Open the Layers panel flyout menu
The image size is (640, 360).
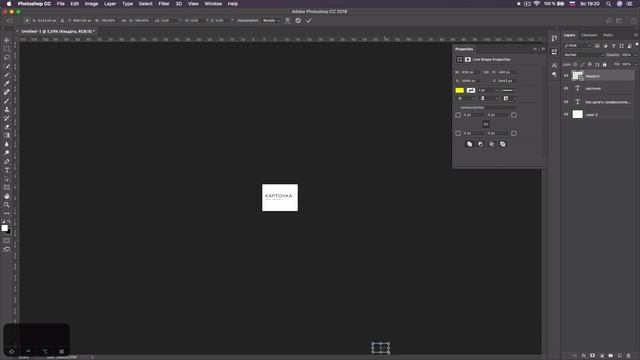[636, 35]
